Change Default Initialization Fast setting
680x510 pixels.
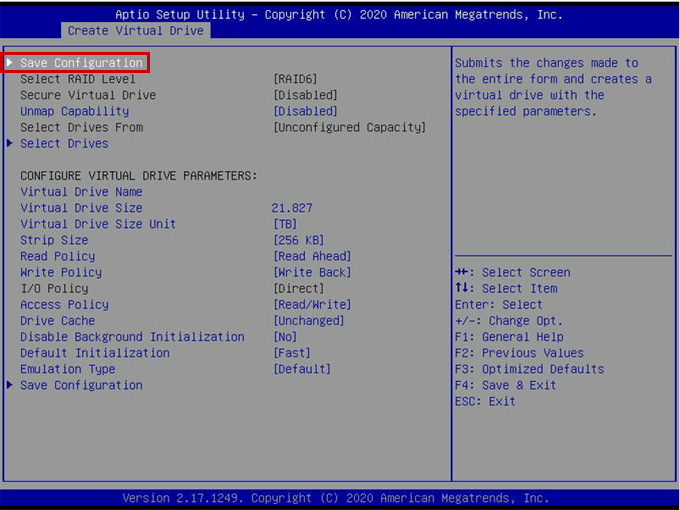point(292,353)
